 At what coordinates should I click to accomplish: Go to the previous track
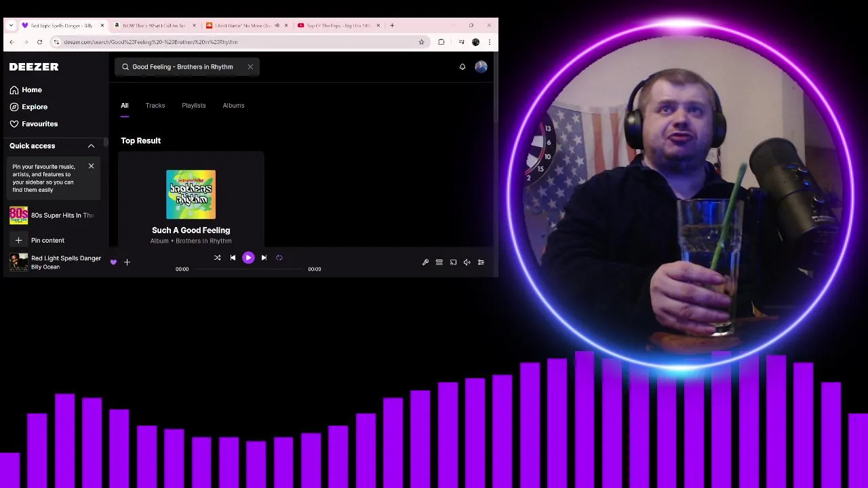pyautogui.click(x=233, y=258)
